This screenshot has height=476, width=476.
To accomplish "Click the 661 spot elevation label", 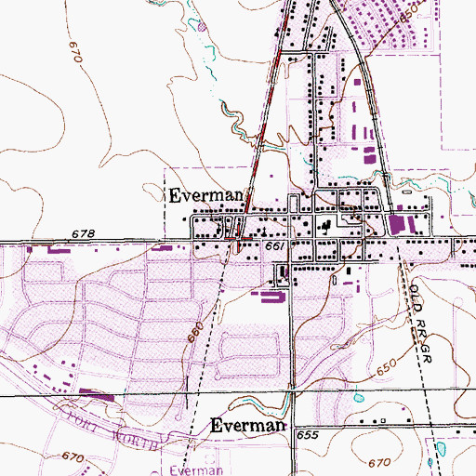I will tap(275, 246).
